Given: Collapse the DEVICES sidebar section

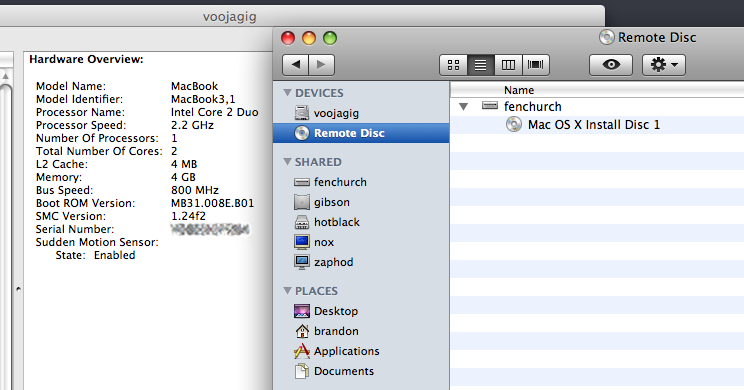Looking at the screenshot, I should coord(287,93).
